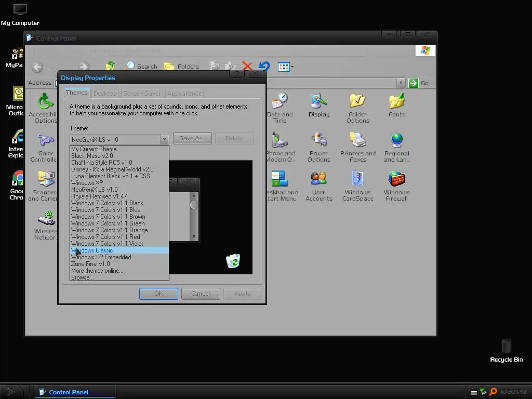Choose Royale Remixed v1.47 theme
The width and height of the screenshot is (532, 399).
(x=119, y=196)
